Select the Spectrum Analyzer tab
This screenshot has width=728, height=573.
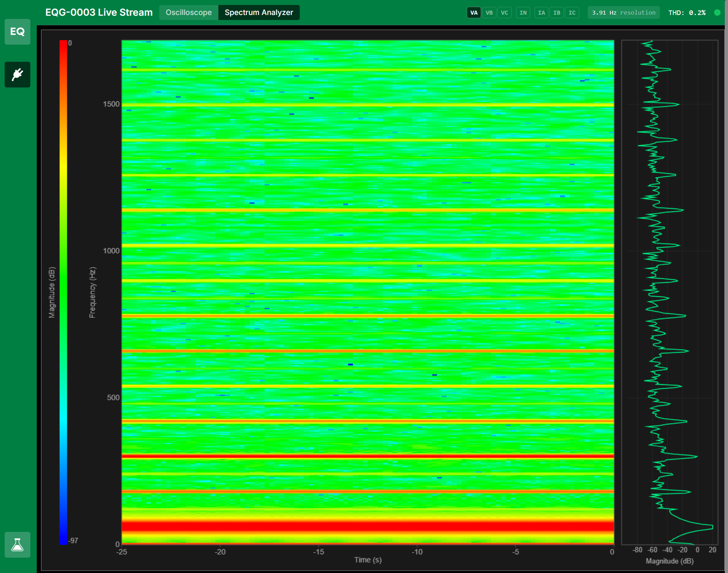(259, 12)
